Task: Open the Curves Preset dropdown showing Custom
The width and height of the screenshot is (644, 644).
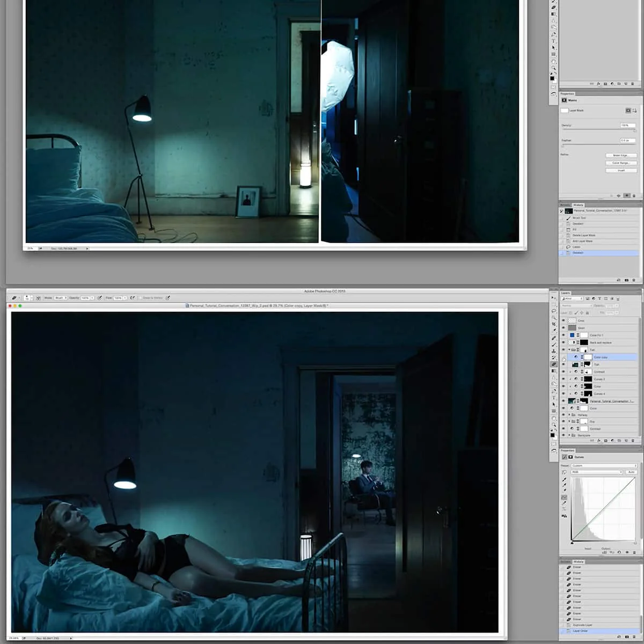Action: point(604,466)
